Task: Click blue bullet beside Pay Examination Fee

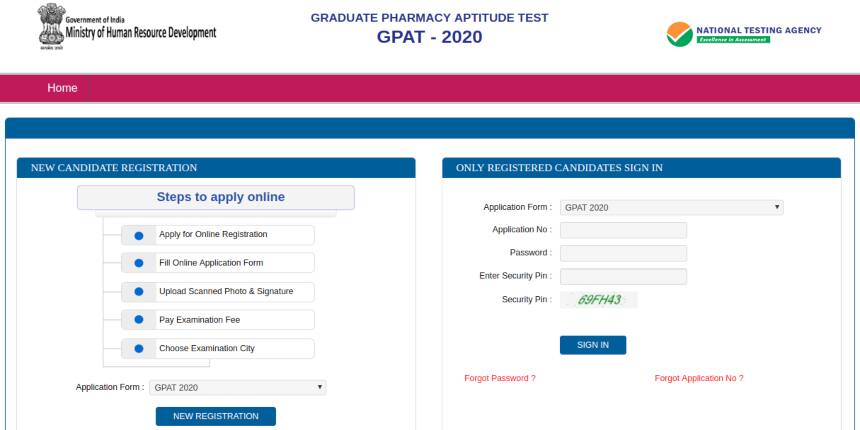Action: pyautogui.click(x=138, y=320)
